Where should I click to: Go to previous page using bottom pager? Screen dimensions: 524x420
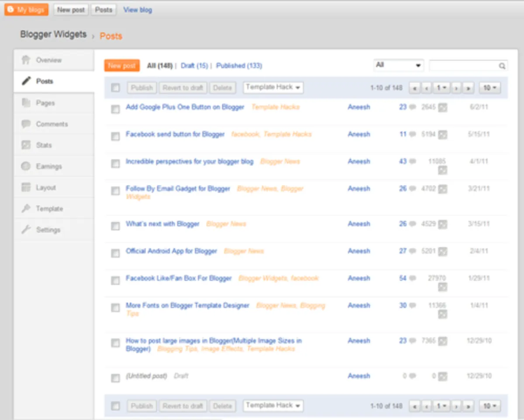426,406
